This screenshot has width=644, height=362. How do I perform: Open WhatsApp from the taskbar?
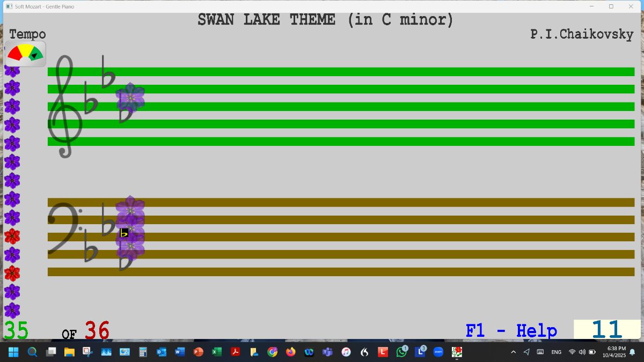(401, 352)
